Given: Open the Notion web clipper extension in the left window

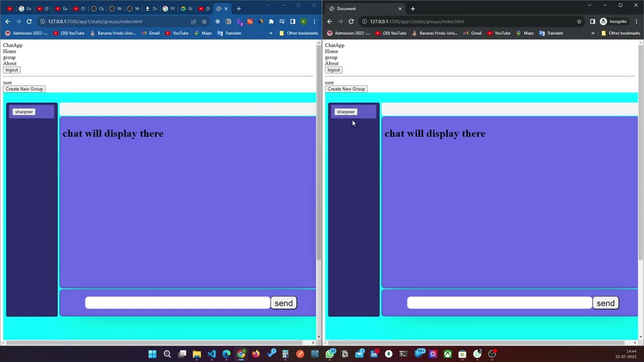Looking at the screenshot, I should pos(228,22).
